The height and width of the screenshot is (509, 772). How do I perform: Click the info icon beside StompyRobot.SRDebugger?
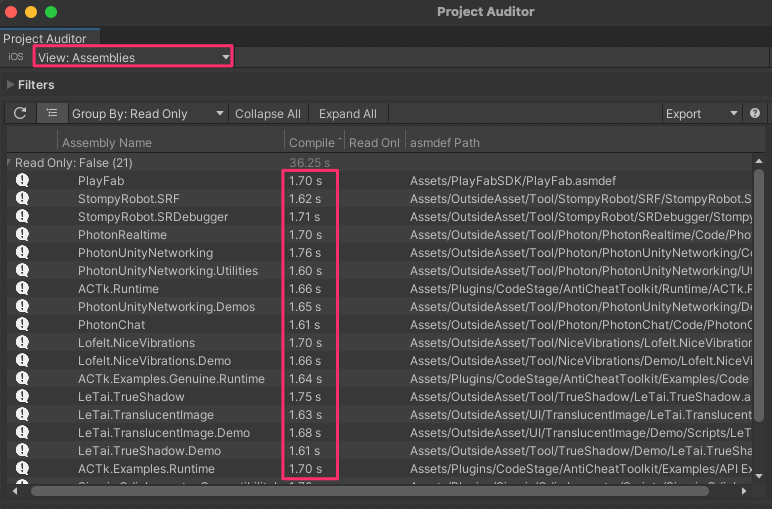(x=22, y=216)
